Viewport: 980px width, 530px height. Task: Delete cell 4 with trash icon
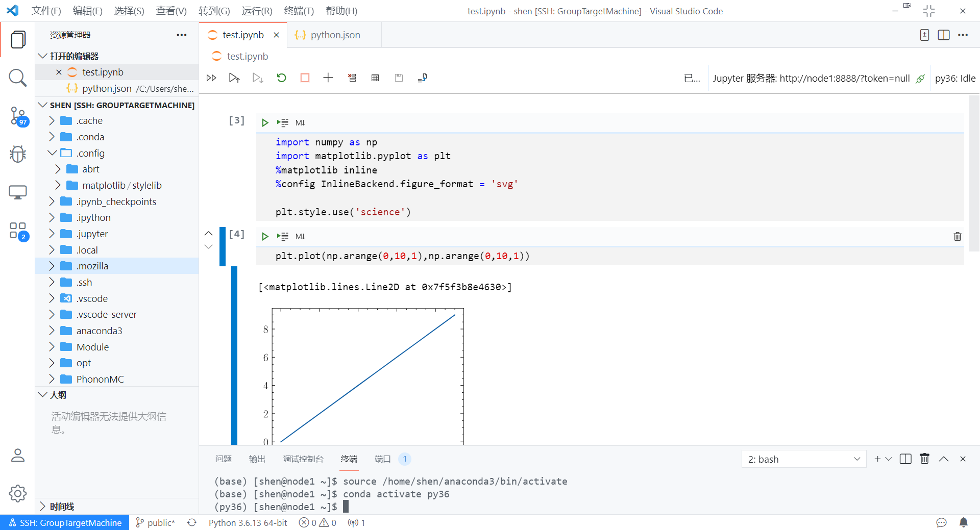pos(957,236)
